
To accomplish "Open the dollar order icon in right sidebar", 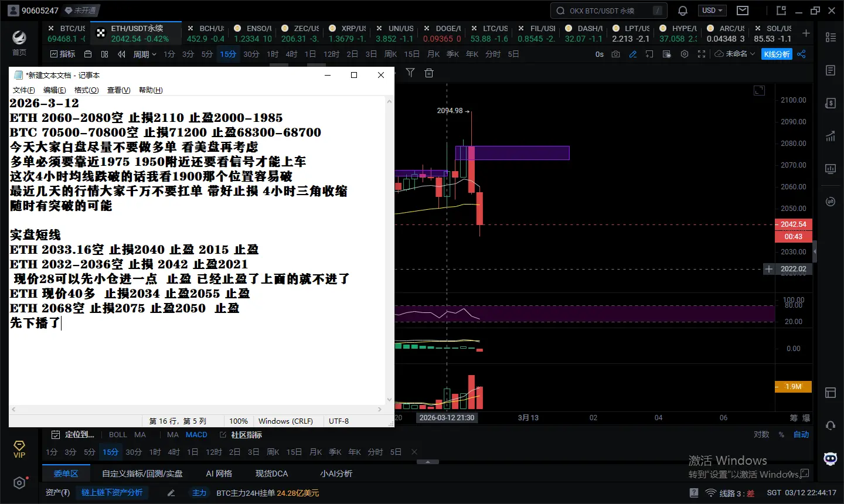I will pos(831,103).
